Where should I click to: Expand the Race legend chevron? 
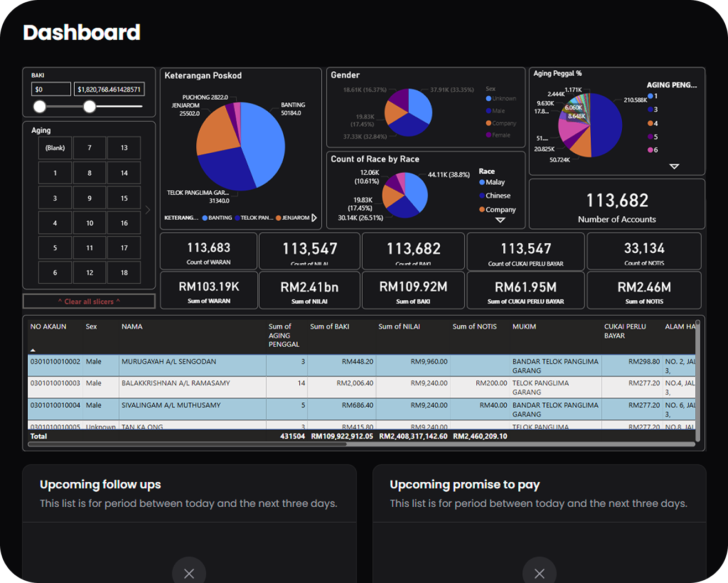500,220
